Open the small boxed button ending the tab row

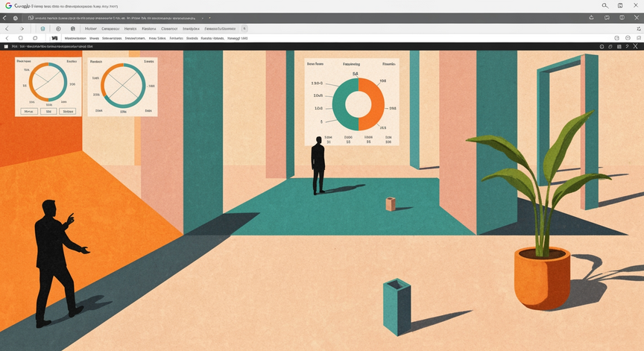click(244, 29)
